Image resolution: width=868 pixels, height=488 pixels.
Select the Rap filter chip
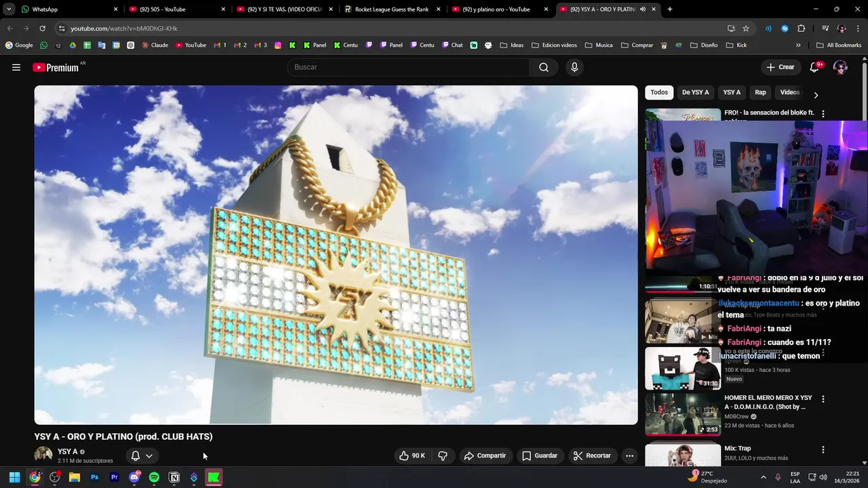[x=760, y=92]
